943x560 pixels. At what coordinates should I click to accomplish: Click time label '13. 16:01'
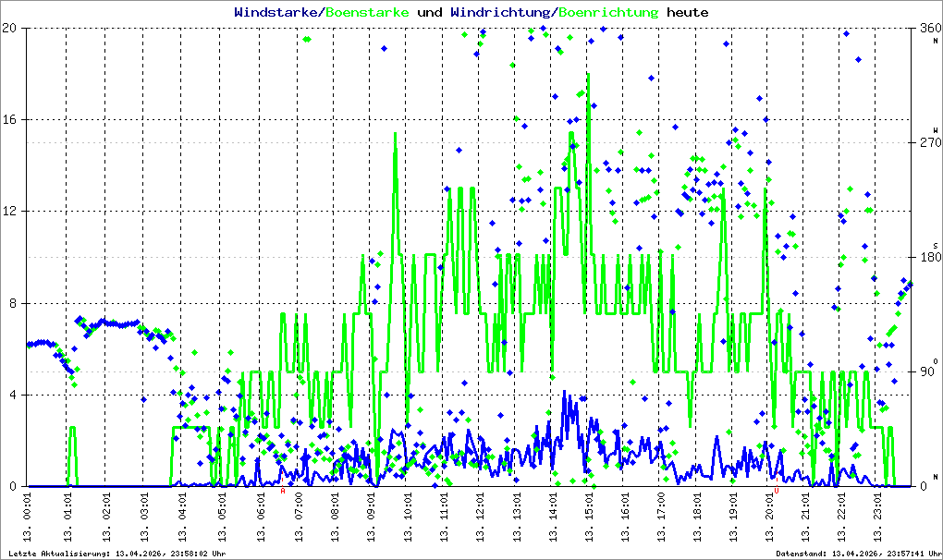(x=626, y=517)
